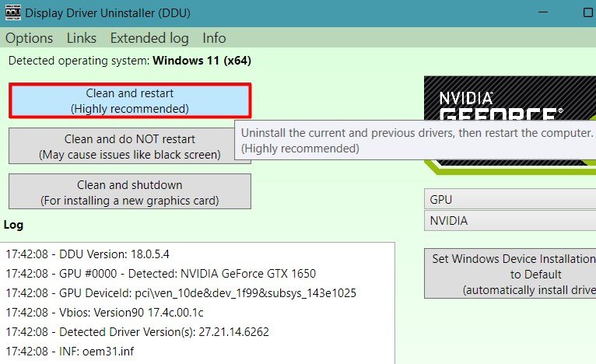Open the Info menu
Viewport: 596px width, 364px height.
pyautogui.click(x=214, y=38)
